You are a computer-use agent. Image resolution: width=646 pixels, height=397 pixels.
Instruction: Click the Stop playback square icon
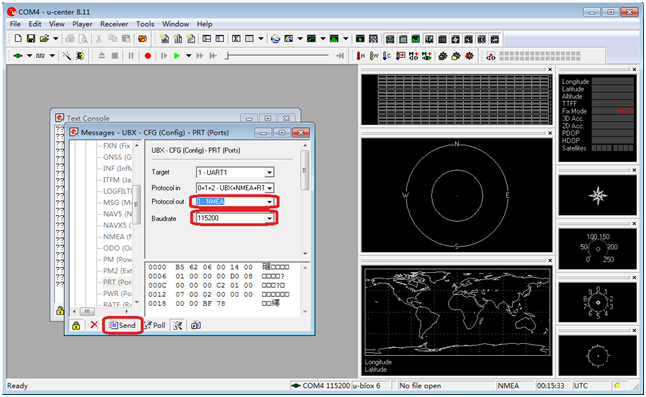pos(115,56)
